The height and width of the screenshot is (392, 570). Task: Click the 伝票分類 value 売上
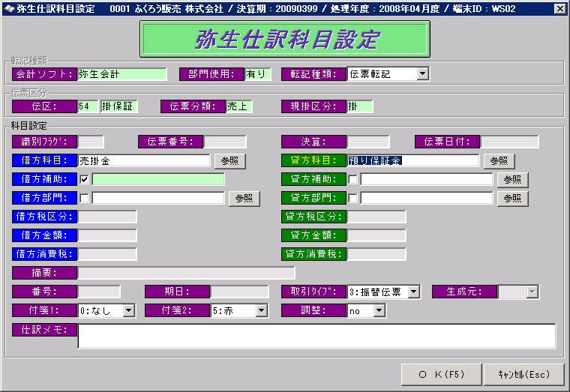(239, 106)
